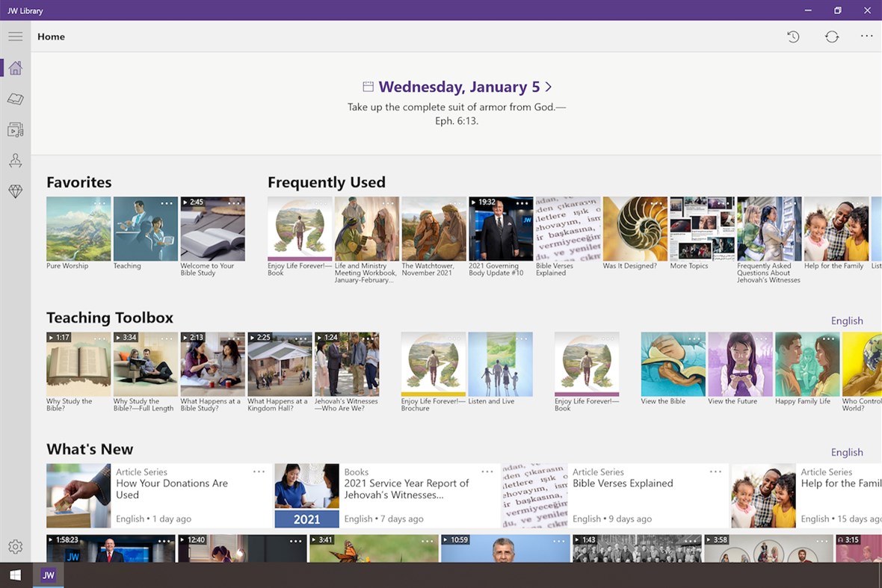Open options for the How Your Donations Are Used article
The width and height of the screenshot is (882, 588).
[259, 471]
